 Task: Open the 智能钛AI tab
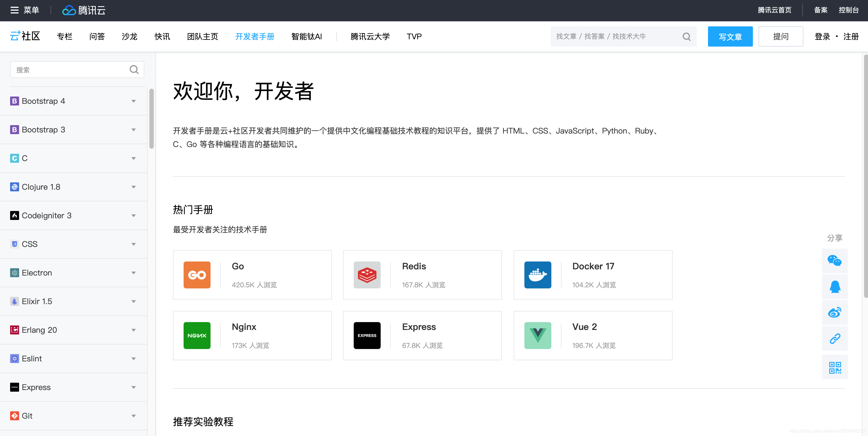(306, 36)
